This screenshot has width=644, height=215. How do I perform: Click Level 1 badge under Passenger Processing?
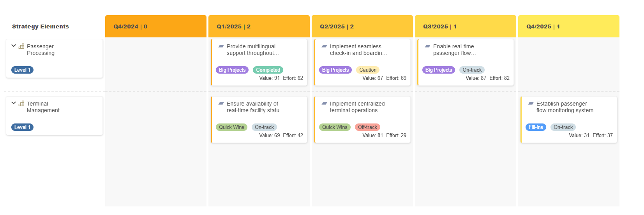point(22,70)
